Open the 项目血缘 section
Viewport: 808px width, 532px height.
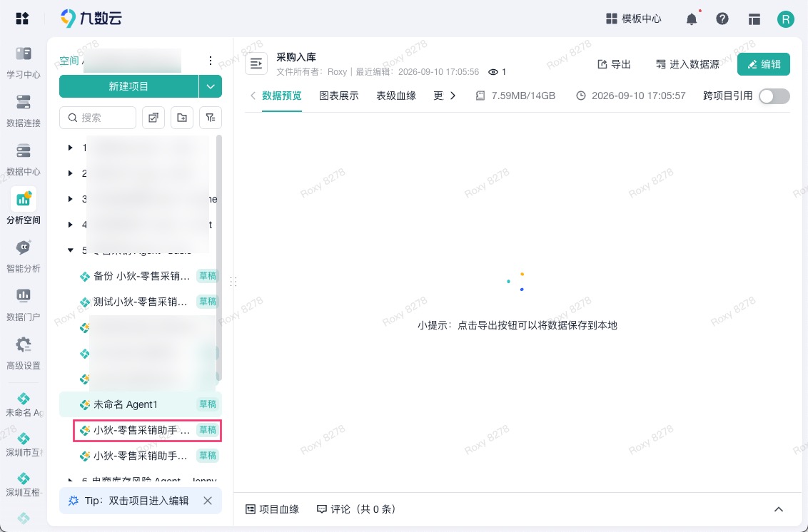click(x=272, y=509)
